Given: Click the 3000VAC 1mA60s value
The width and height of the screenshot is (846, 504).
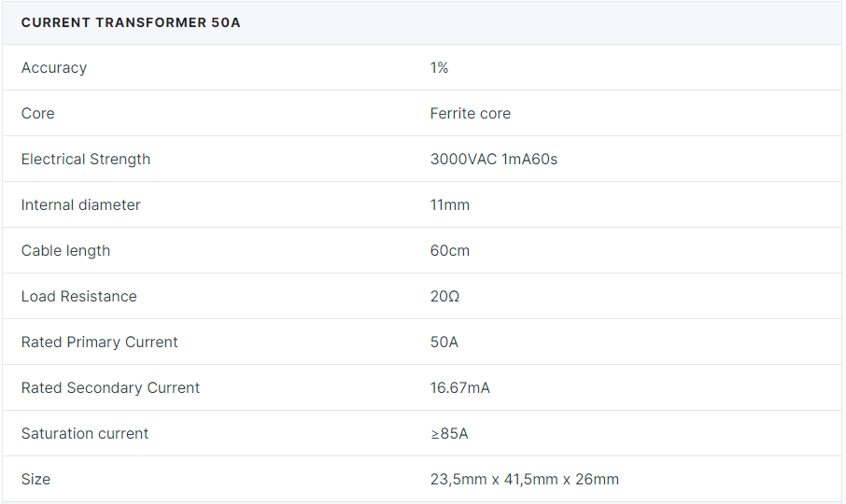Looking at the screenshot, I should tap(494, 160).
